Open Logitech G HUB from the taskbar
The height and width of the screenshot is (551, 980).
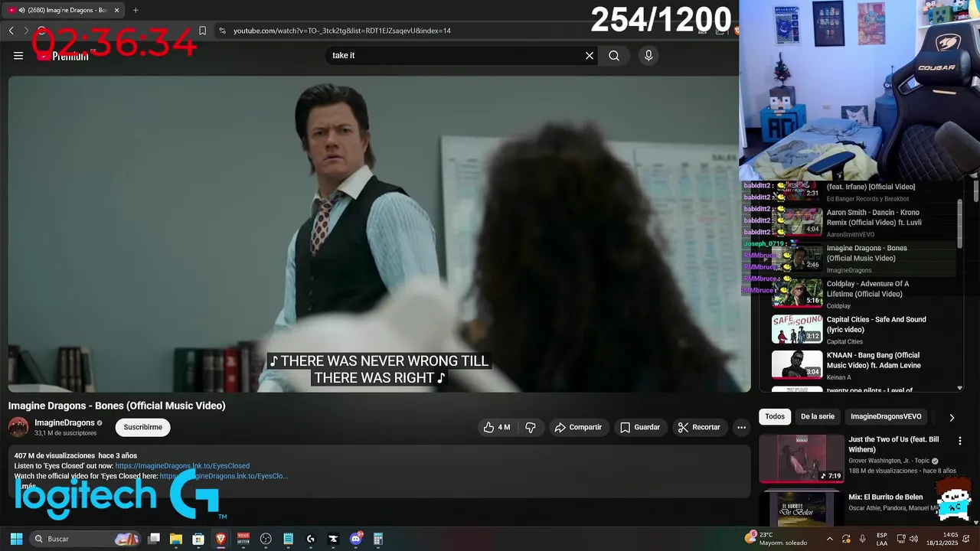(x=311, y=539)
